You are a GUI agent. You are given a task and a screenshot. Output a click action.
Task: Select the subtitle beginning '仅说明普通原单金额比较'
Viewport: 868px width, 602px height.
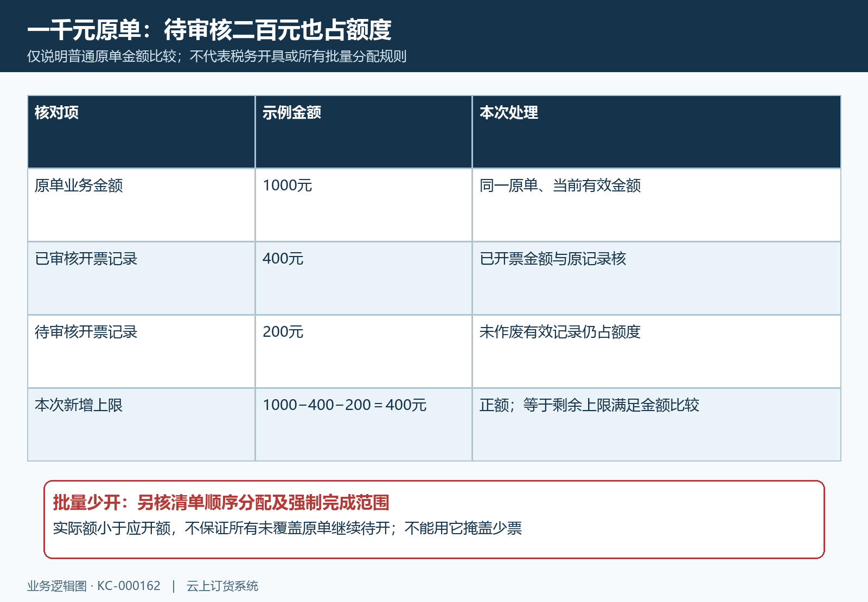(217, 56)
